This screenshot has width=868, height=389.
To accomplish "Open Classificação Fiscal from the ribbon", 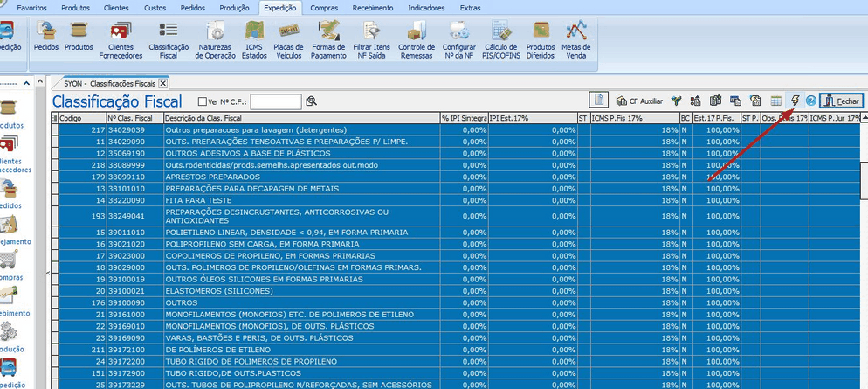I will click(x=169, y=39).
